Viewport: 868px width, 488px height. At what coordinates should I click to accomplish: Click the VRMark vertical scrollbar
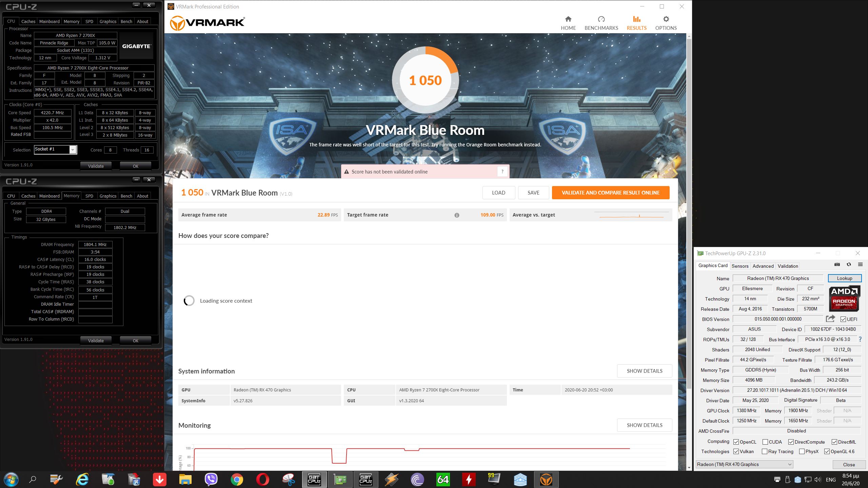[689, 213]
